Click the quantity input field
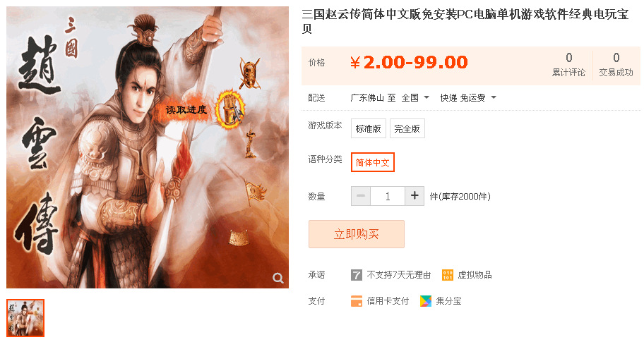 [x=388, y=196]
